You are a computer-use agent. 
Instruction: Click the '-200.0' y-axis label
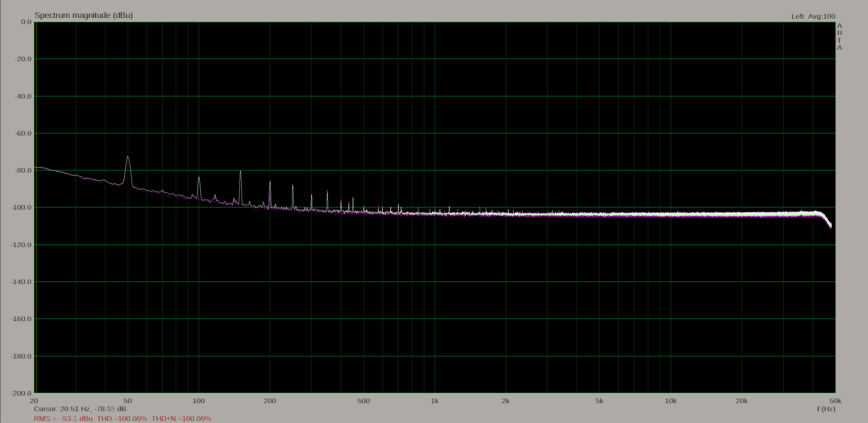click(x=21, y=393)
